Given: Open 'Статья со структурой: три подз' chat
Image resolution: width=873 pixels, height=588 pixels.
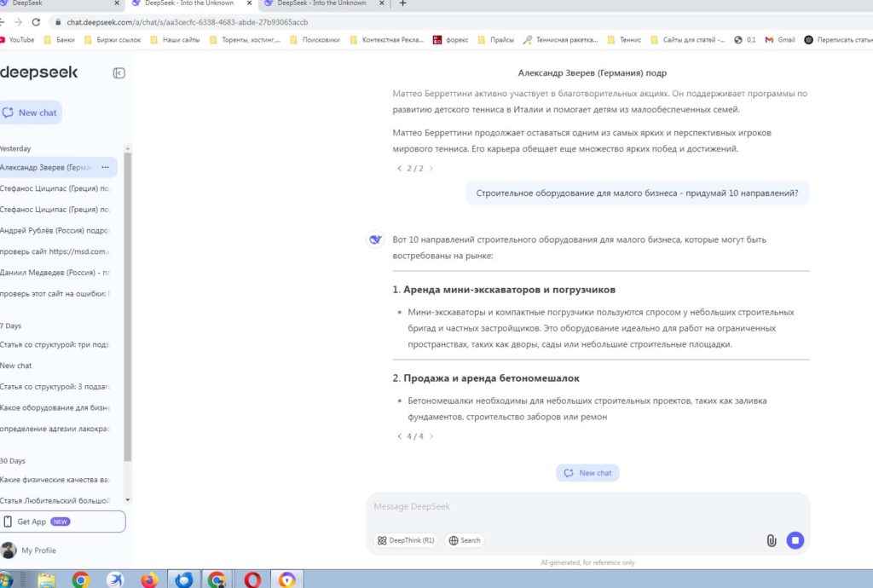Looking at the screenshot, I should [55, 344].
